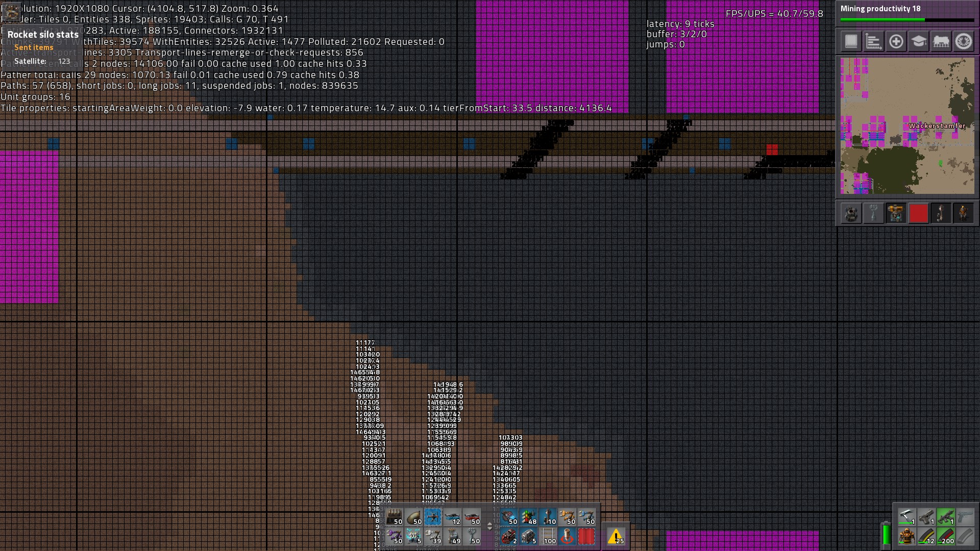980x551 pixels.
Task: Click the Sent items label
Action: [34, 47]
